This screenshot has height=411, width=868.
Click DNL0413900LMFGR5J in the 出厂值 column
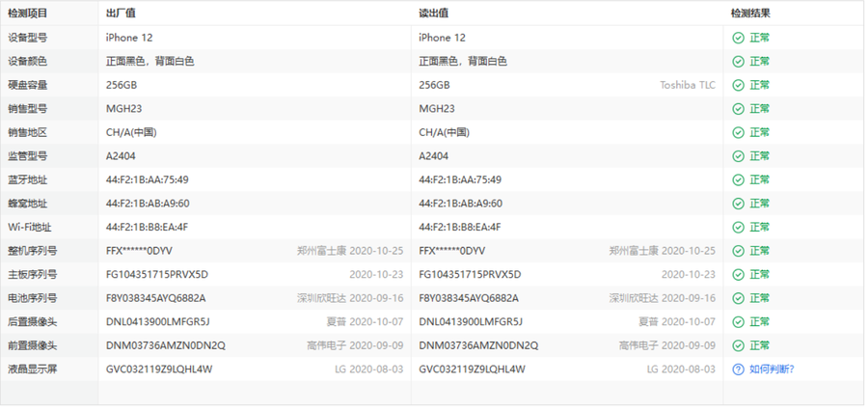[158, 322]
